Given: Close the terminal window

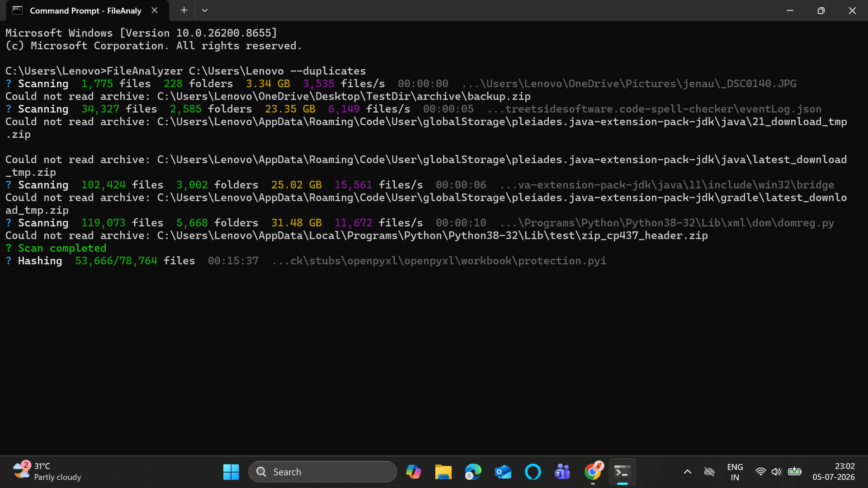Looking at the screenshot, I should (852, 10).
